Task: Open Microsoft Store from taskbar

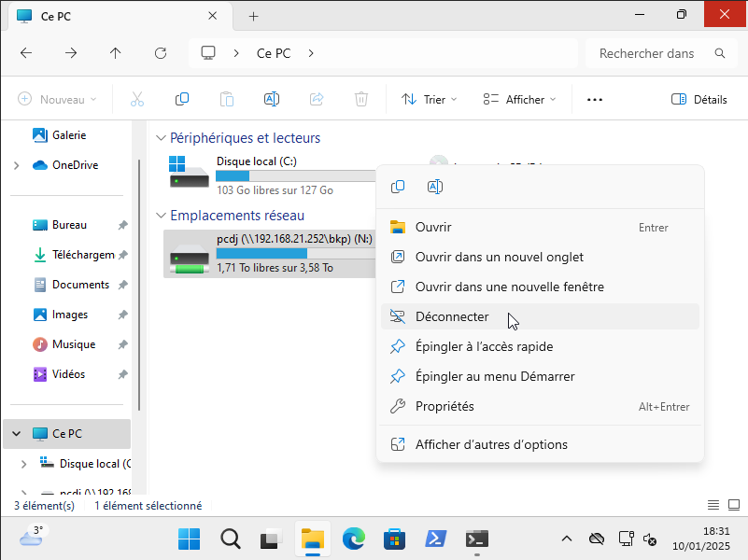Action: pyautogui.click(x=394, y=539)
